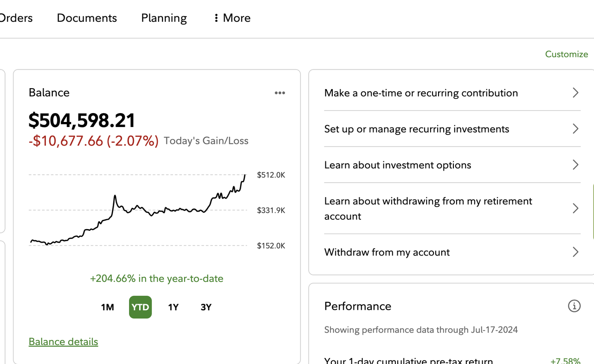This screenshot has height=364, width=594.
Task: Click the Customize link
Action: pyautogui.click(x=567, y=54)
